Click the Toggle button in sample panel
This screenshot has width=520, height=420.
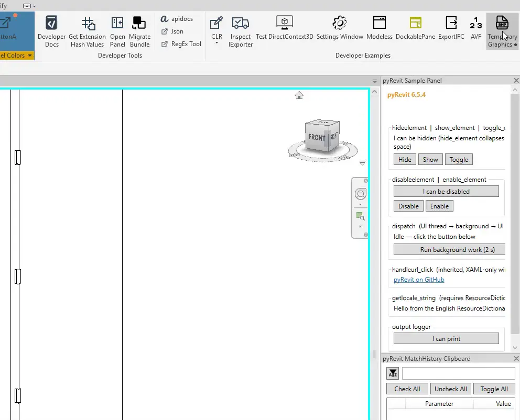(459, 159)
